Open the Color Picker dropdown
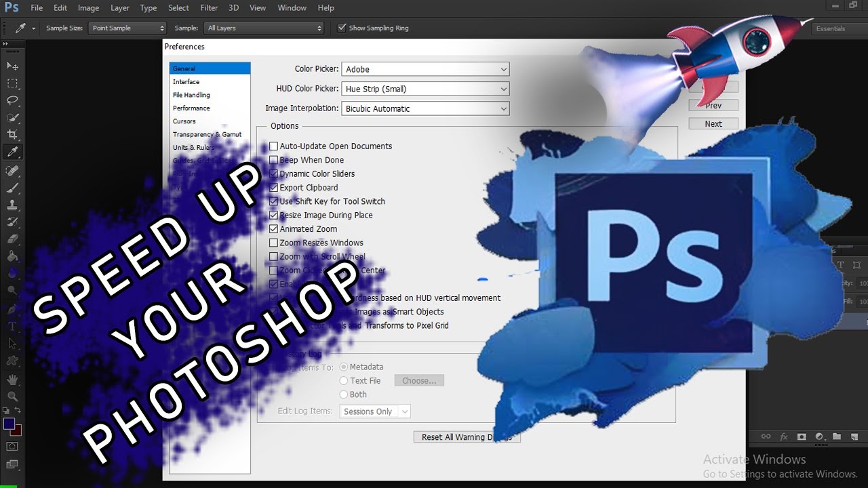Screen dimensions: 868x488 tap(425, 69)
